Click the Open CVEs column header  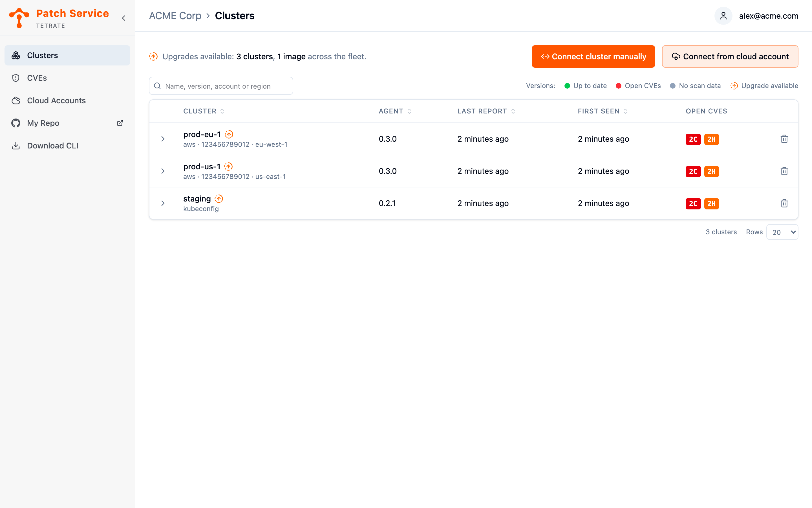coord(706,111)
